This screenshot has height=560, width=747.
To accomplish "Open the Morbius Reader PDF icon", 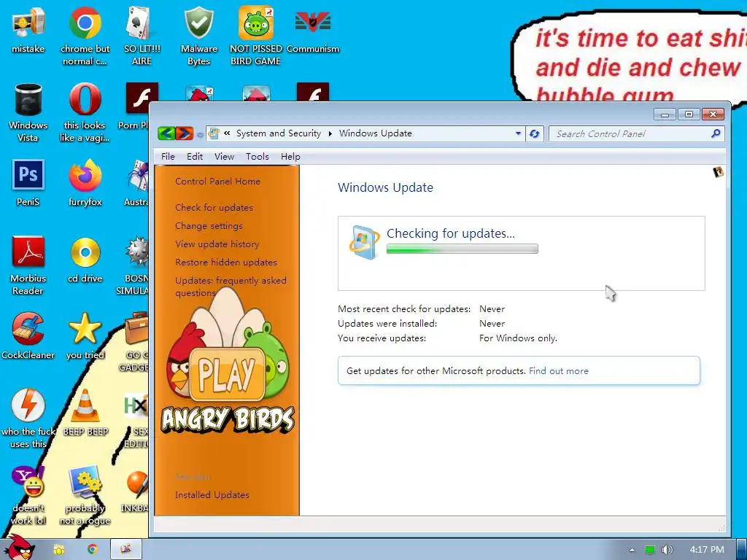I will tap(28, 265).
